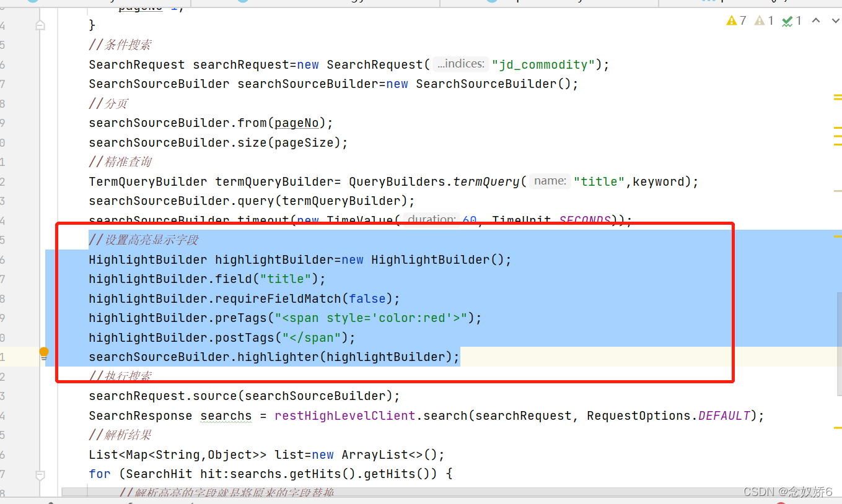This screenshot has height=504, width=842.
Task: Click the "</span" string in postTags
Action: pyautogui.click(x=312, y=337)
